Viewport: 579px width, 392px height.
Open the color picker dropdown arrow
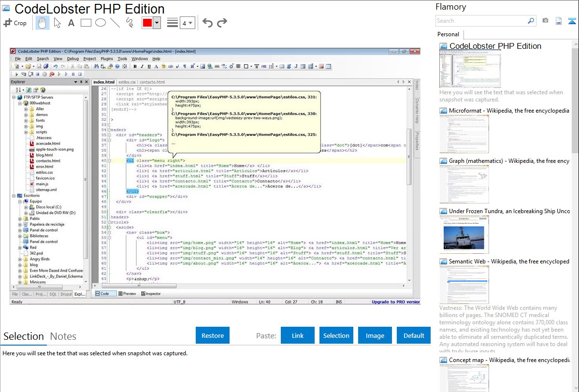[157, 23]
